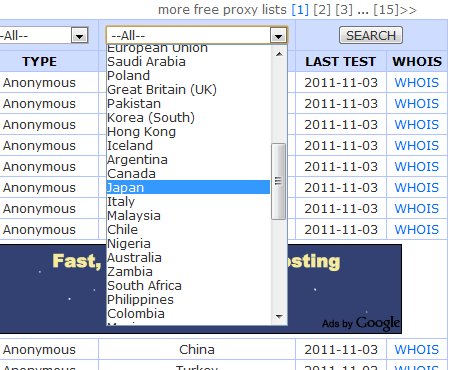Open WHOIS link in the China row
Image resolution: width=460 pixels, height=370 pixels.
click(x=417, y=350)
